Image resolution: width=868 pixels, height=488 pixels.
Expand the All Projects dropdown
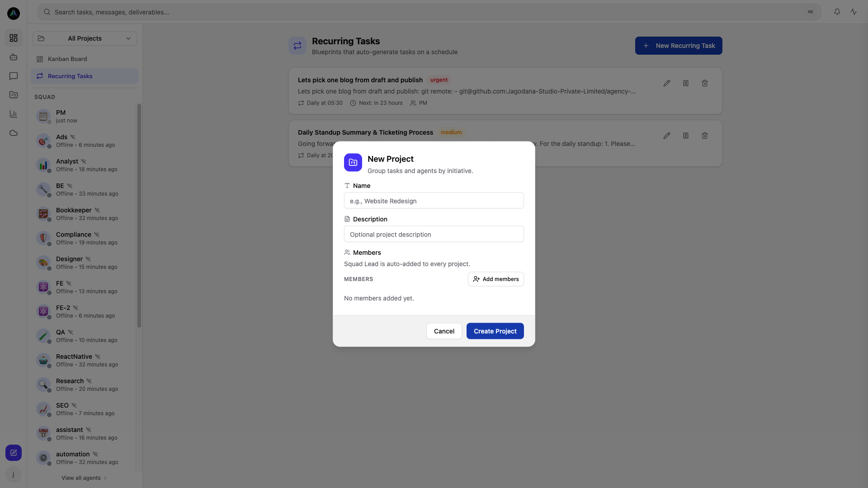click(x=85, y=38)
